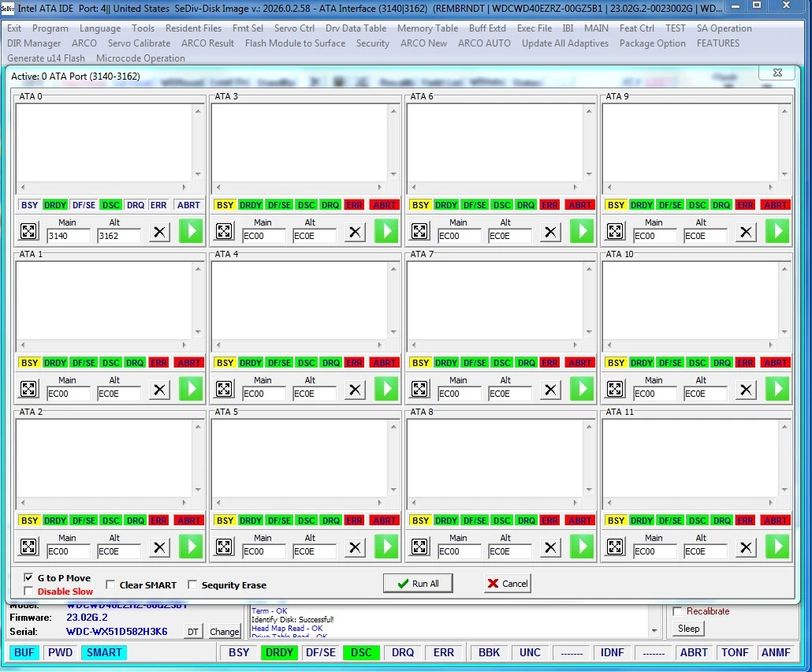
Task: Expand the ATA 9 panel with expand icon
Action: pyautogui.click(x=615, y=231)
